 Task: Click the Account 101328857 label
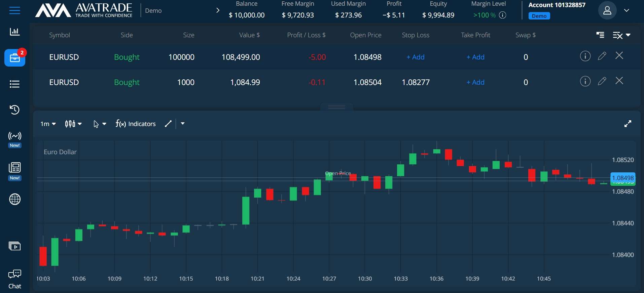point(557,5)
